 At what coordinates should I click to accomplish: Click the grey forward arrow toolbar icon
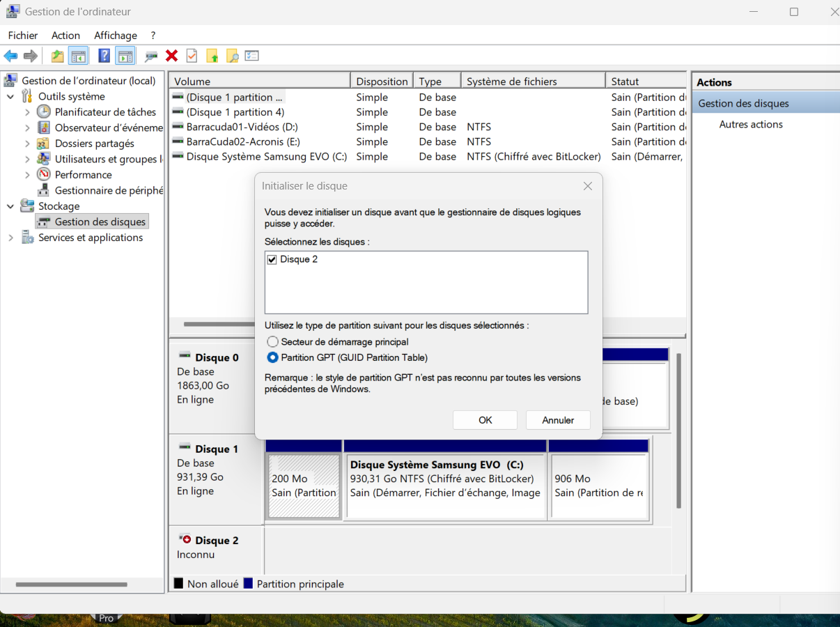(x=31, y=56)
